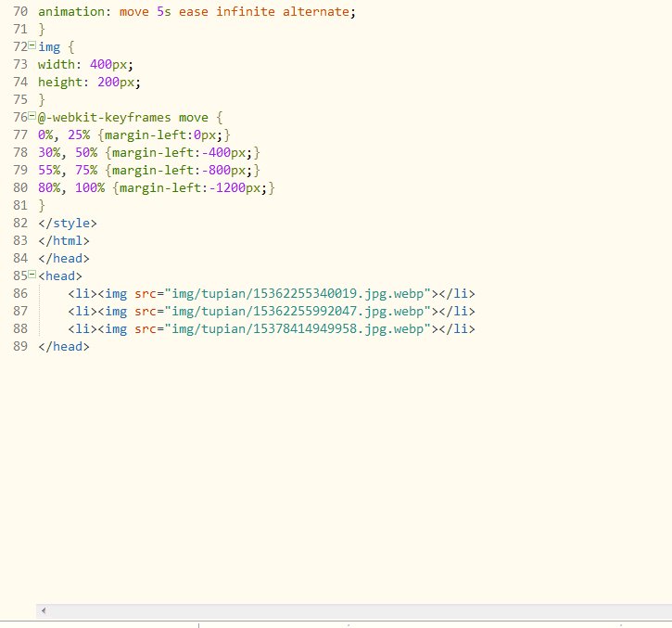Collapse the head tag fold on line 85

(32, 274)
